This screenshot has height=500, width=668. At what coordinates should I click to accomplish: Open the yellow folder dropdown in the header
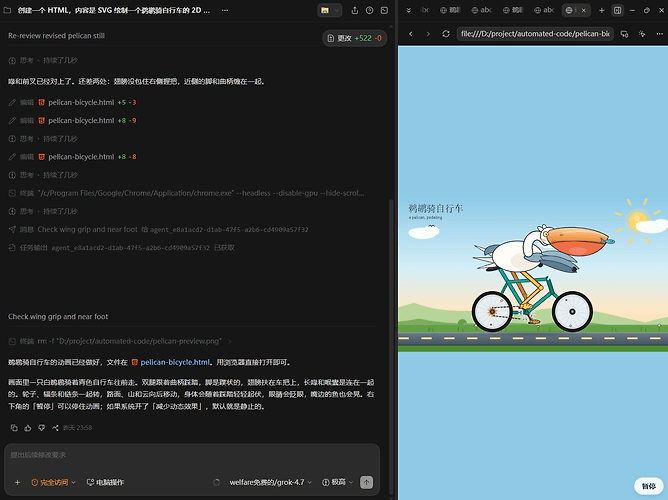pos(329,10)
